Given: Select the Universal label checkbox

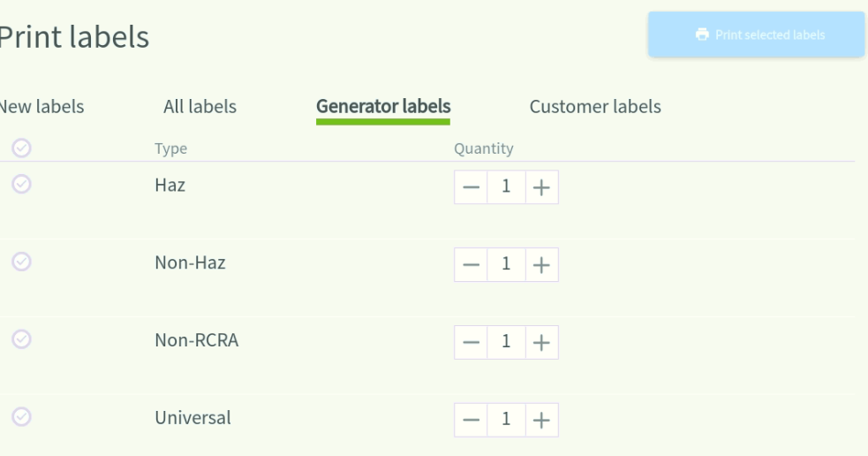Looking at the screenshot, I should [21, 416].
